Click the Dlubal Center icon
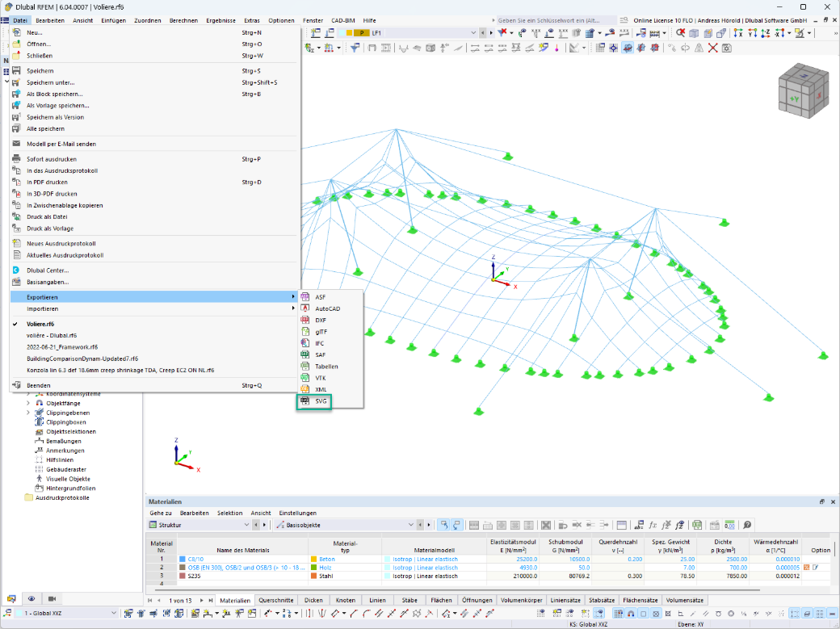840x629 pixels. click(17, 270)
